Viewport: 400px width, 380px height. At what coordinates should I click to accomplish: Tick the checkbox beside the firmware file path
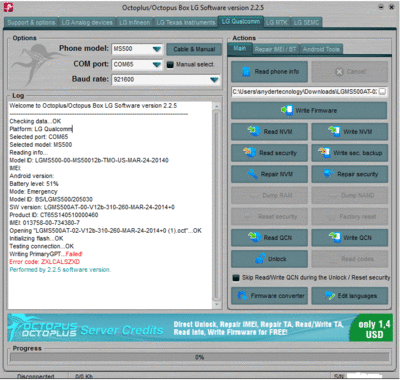tap(383, 91)
